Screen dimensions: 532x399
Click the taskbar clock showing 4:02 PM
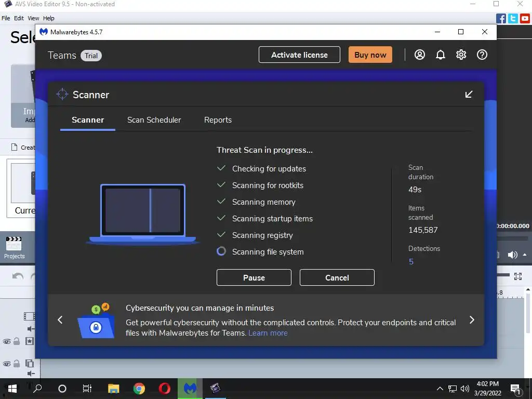[x=487, y=389]
